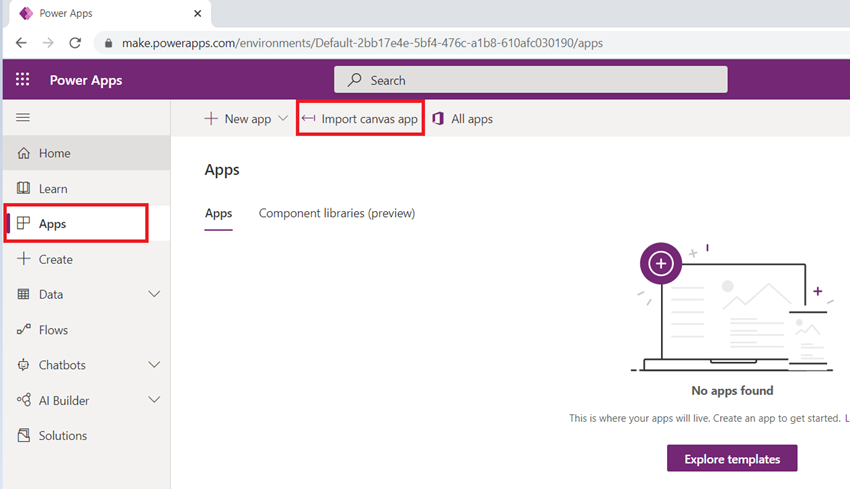The width and height of the screenshot is (850, 489).
Task: Click the browser address bar URL
Action: point(362,43)
